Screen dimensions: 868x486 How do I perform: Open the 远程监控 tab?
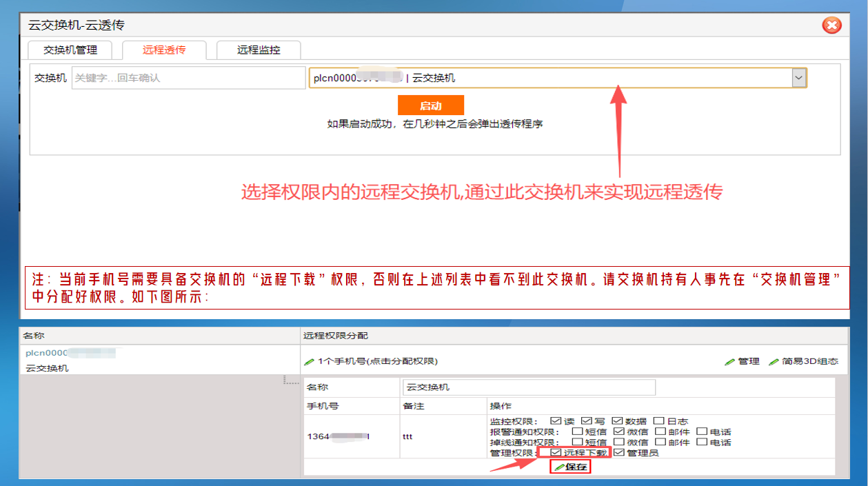pos(259,50)
